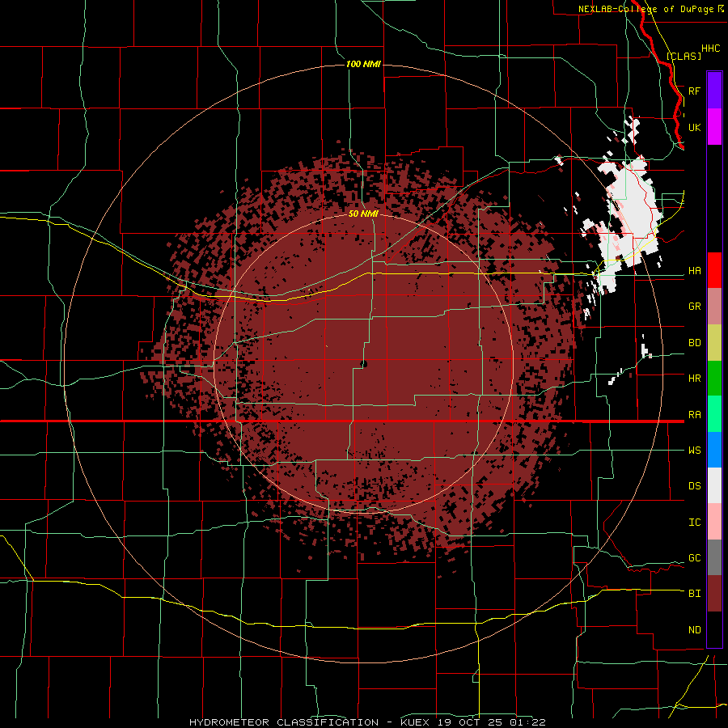Screen dimensions: 728x728
Task: Click the RF legend label
Action: 694,91
